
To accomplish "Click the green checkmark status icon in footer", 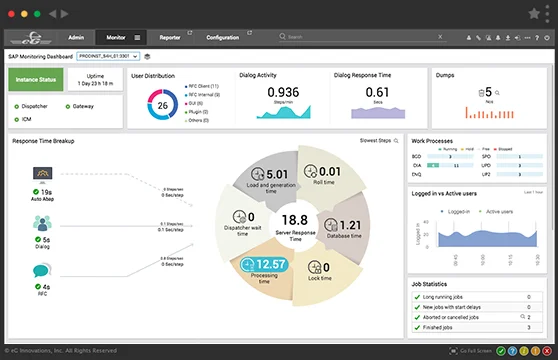I will pos(501,351).
